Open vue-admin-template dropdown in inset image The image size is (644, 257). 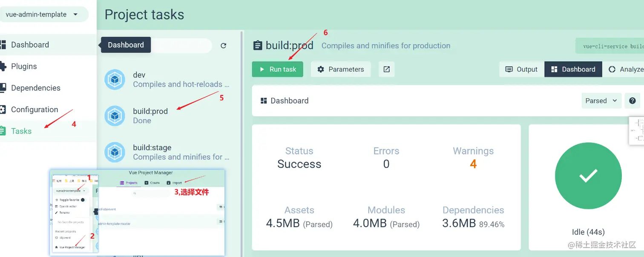71,191
